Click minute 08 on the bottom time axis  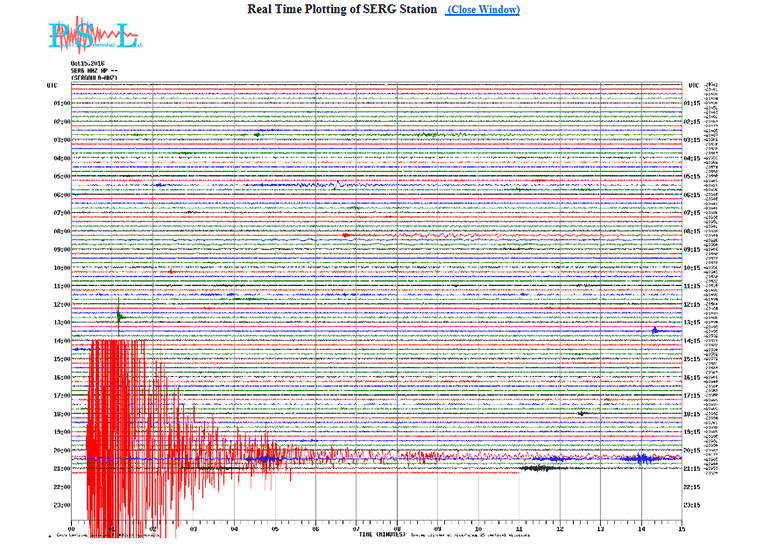click(397, 529)
